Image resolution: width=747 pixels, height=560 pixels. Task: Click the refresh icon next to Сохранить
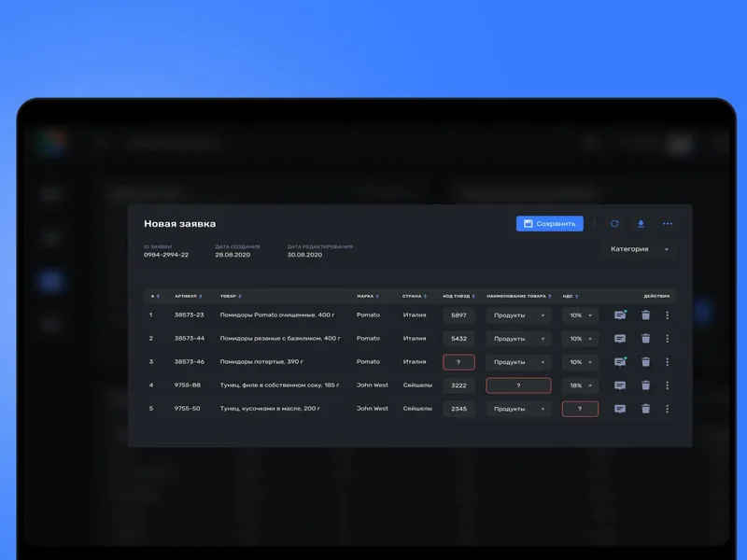[614, 224]
